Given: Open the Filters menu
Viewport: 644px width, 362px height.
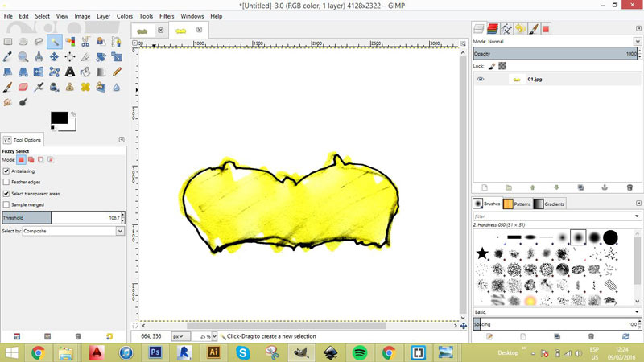Looking at the screenshot, I should 167,16.
